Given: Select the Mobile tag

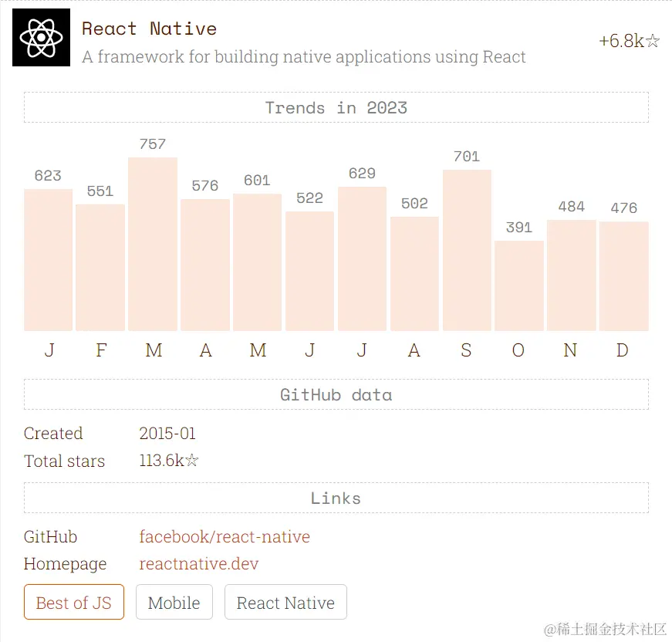Looking at the screenshot, I should click(174, 602).
